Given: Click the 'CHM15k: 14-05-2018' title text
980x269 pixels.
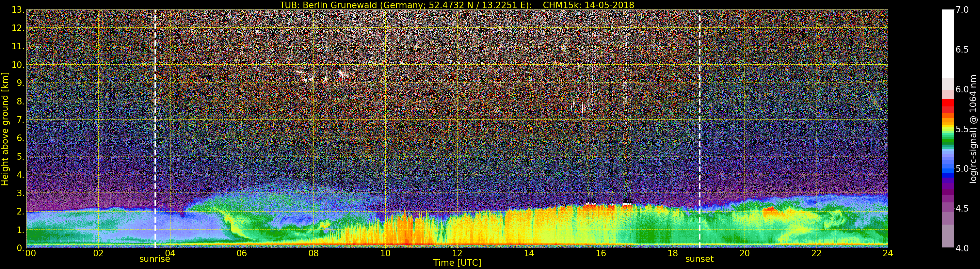Looking at the screenshot, I should [588, 5].
